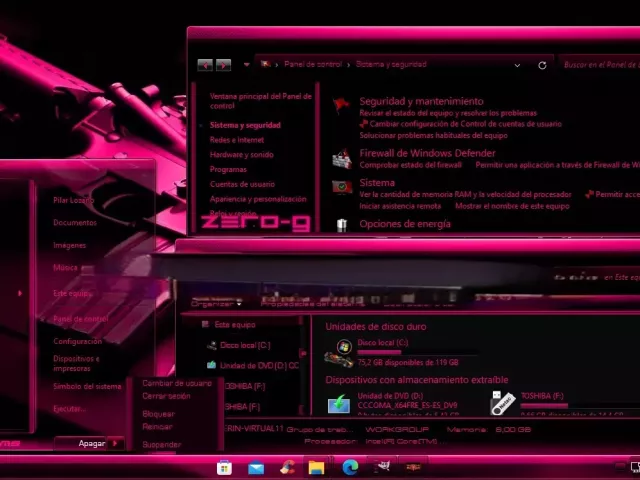Viewport: 640px width, 480px height.
Task: Open 'Imágenes' in Start menu
Action: click(x=69, y=245)
